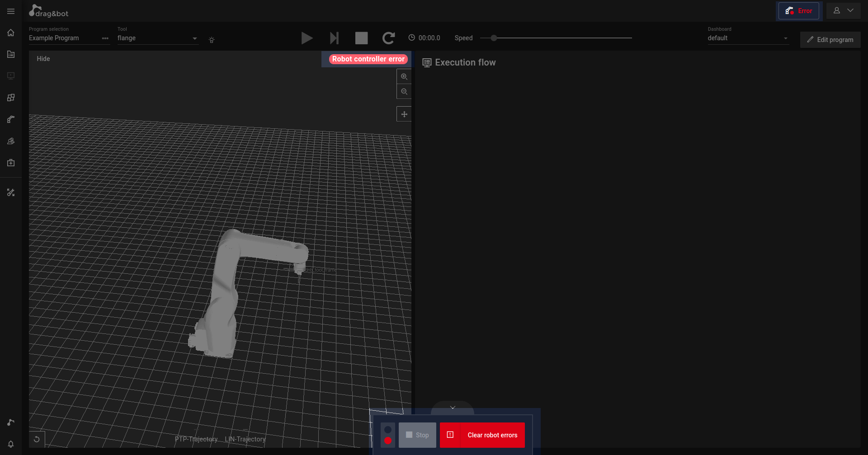Click the move/pan view crosshair icon
868x455 pixels.
(x=404, y=114)
